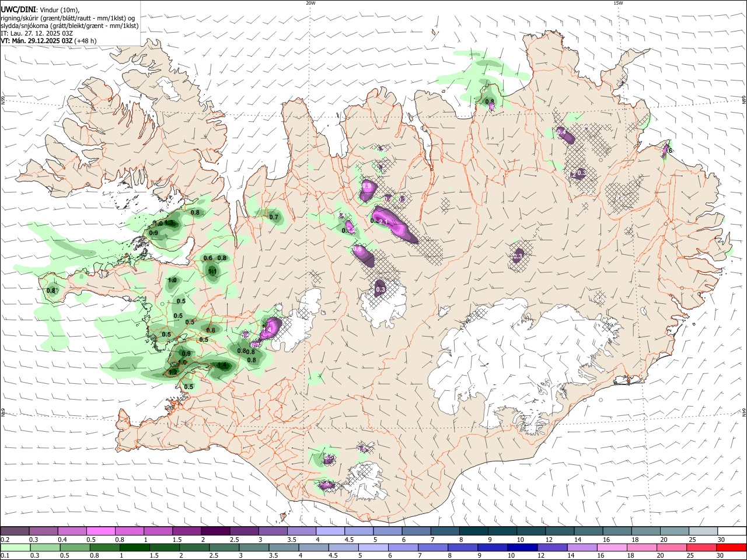Click the slydda/snjókoma description line
This screenshot has width=747, height=560.
click(x=69, y=25)
